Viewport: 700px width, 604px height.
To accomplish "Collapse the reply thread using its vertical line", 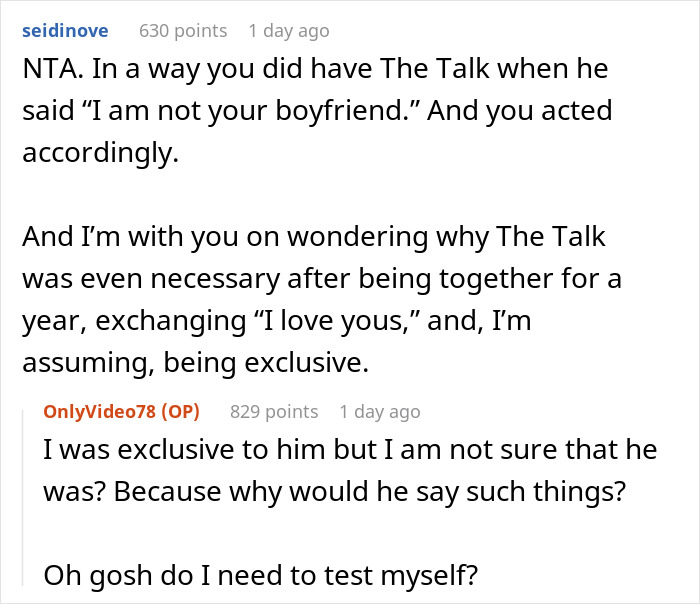I will click(28, 500).
